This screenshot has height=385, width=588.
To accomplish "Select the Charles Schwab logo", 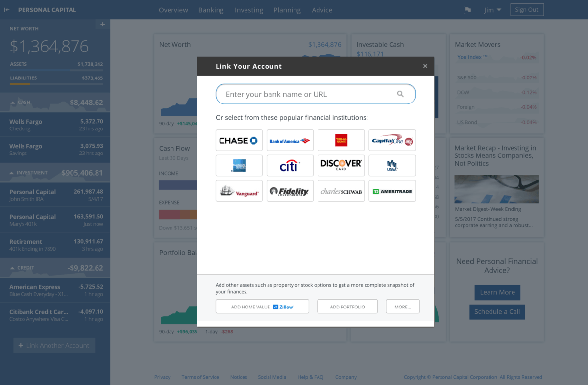I will click(341, 191).
